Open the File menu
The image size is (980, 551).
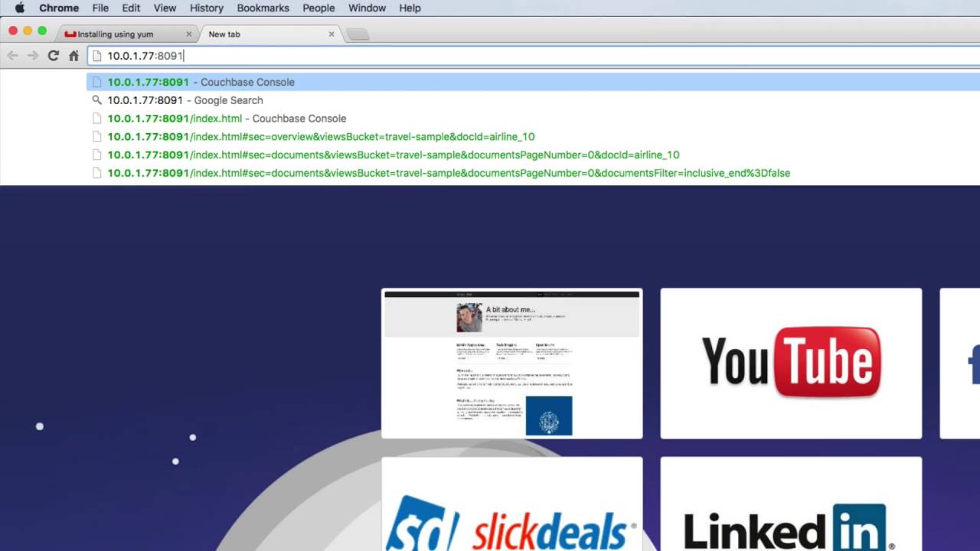click(100, 8)
